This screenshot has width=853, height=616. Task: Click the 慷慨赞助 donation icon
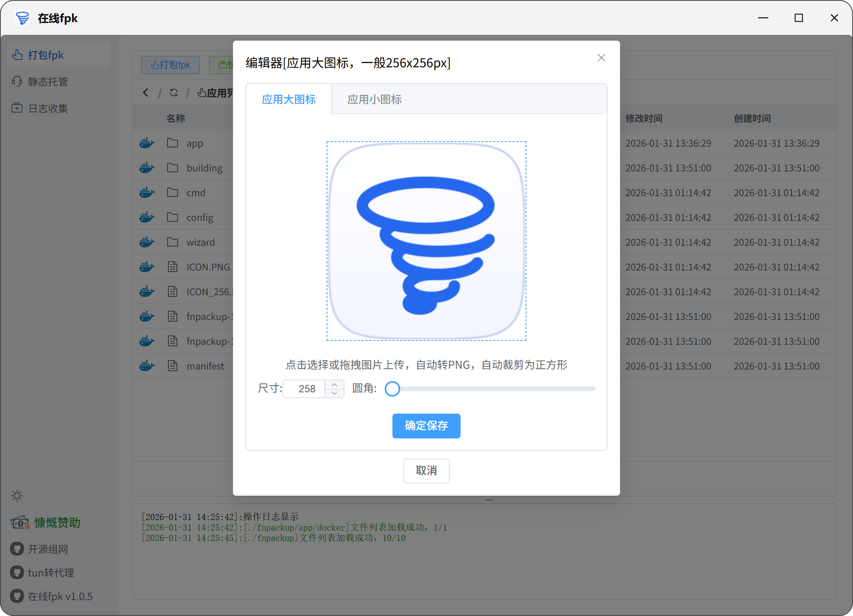pos(19,522)
